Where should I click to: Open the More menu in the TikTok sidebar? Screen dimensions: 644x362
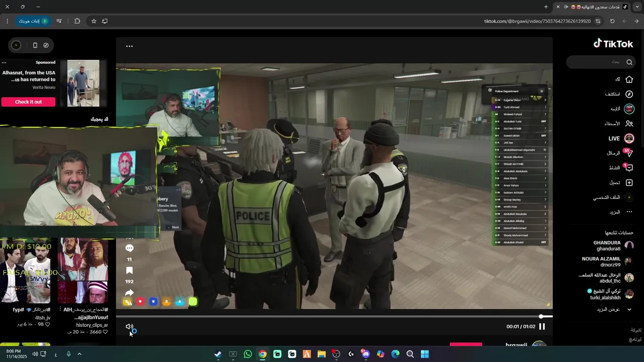click(x=621, y=212)
